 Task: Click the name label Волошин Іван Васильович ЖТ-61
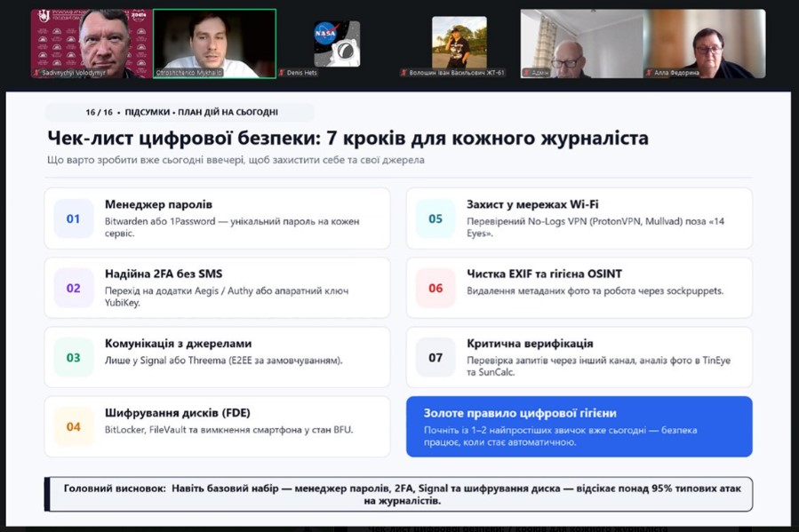pos(457,73)
